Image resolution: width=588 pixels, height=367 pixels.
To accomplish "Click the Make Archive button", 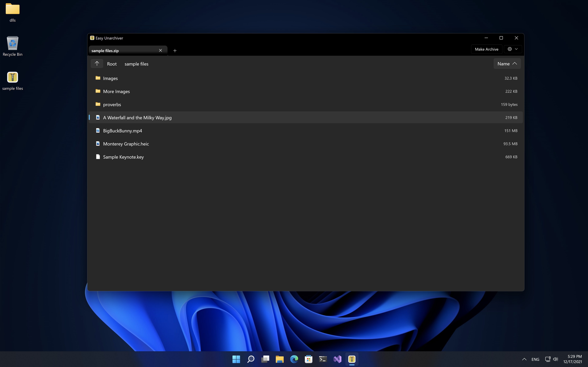I will pos(486,49).
